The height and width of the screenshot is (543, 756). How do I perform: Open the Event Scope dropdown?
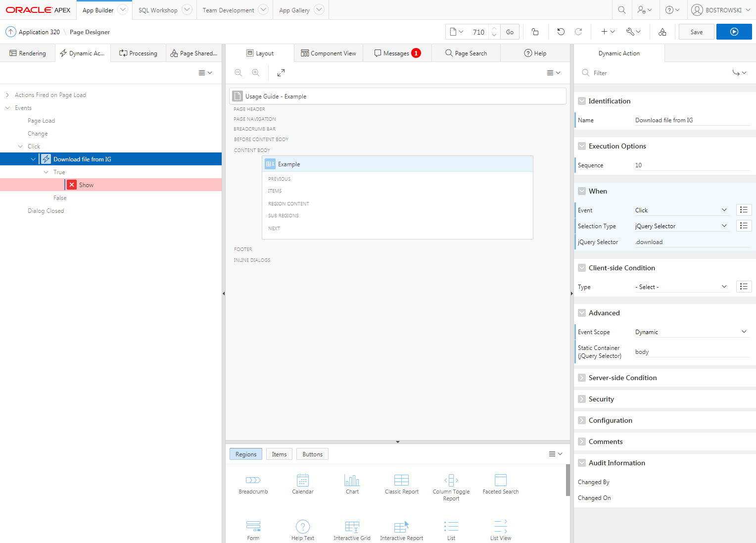[x=692, y=332]
